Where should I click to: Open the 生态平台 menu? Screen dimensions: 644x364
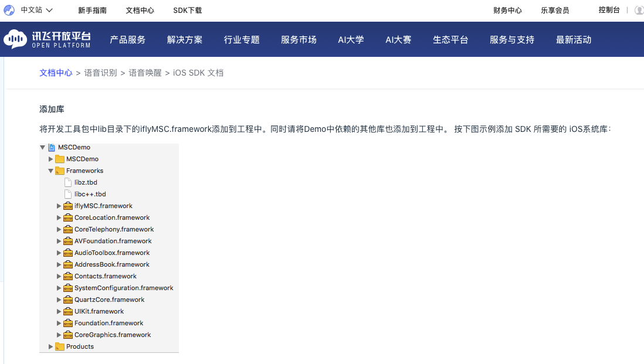(450, 40)
